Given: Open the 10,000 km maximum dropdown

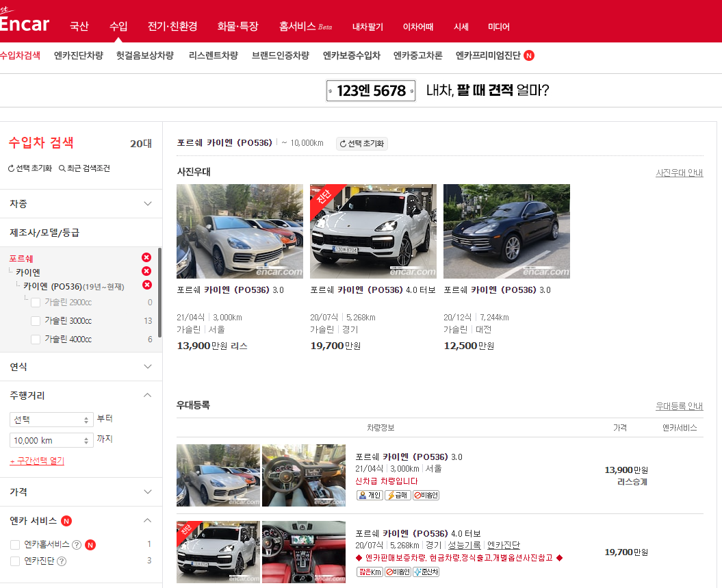Looking at the screenshot, I should pos(51,440).
